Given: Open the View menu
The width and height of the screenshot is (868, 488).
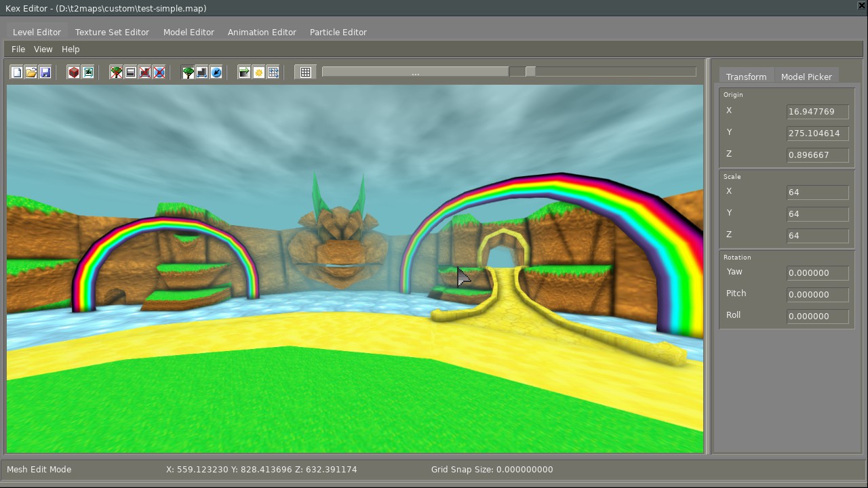Looking at the screenshot, I should click(x=43, y=49).
